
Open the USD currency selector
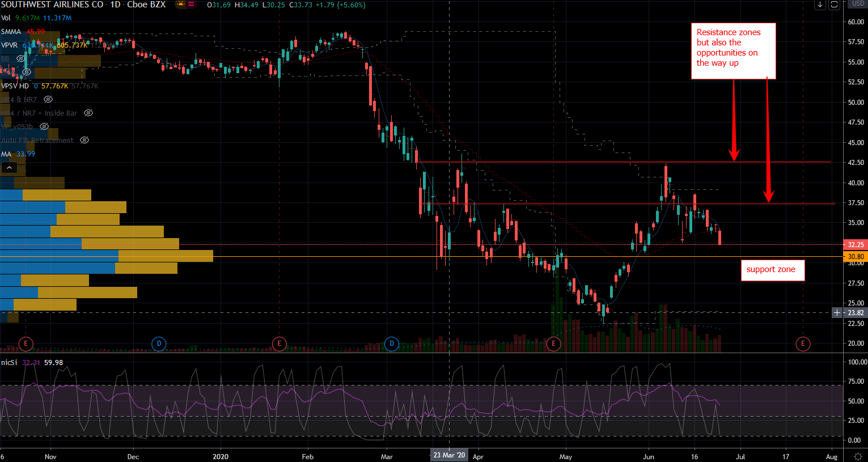(858, 4)
